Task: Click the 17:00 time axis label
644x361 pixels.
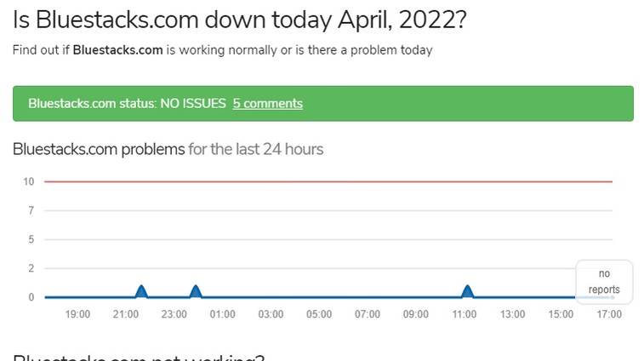Action: [609, 314]
